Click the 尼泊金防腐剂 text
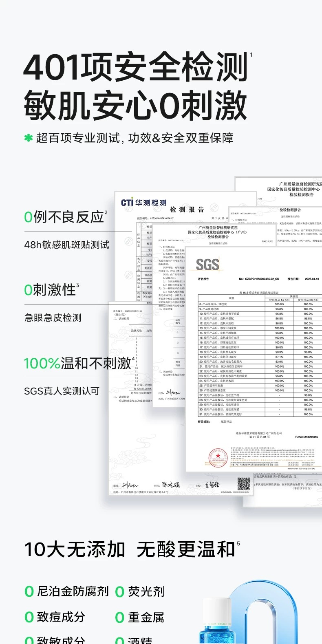Image resolution: width=322 pixels, height=644 pixels. pyautogui.click(x=73, y=591)
